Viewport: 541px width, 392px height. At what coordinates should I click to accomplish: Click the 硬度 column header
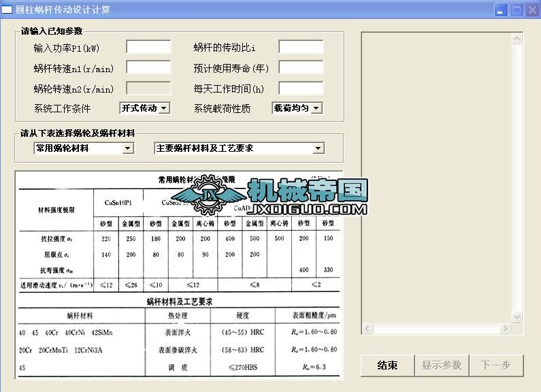pos(242,315)
